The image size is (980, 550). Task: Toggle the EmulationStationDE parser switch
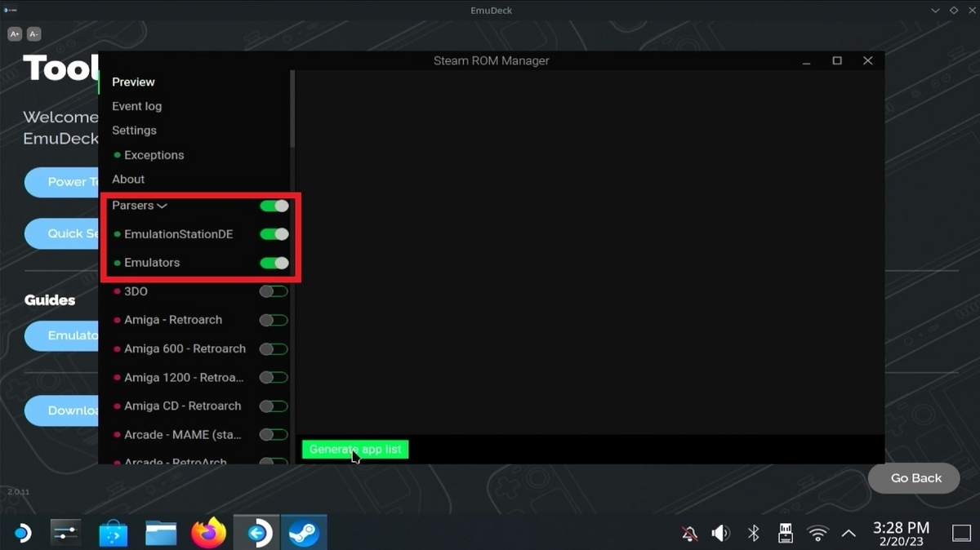click(x=274, y=234)
